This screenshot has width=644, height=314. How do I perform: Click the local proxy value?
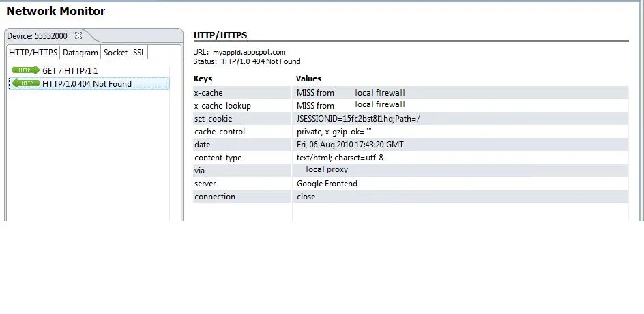[x=327, y=169]
